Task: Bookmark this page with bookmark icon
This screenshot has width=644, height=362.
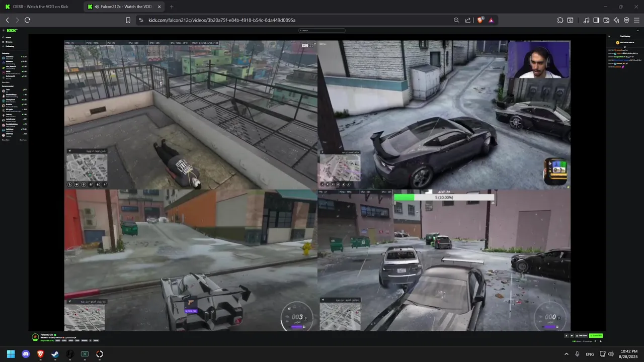Action: [128, 20]
